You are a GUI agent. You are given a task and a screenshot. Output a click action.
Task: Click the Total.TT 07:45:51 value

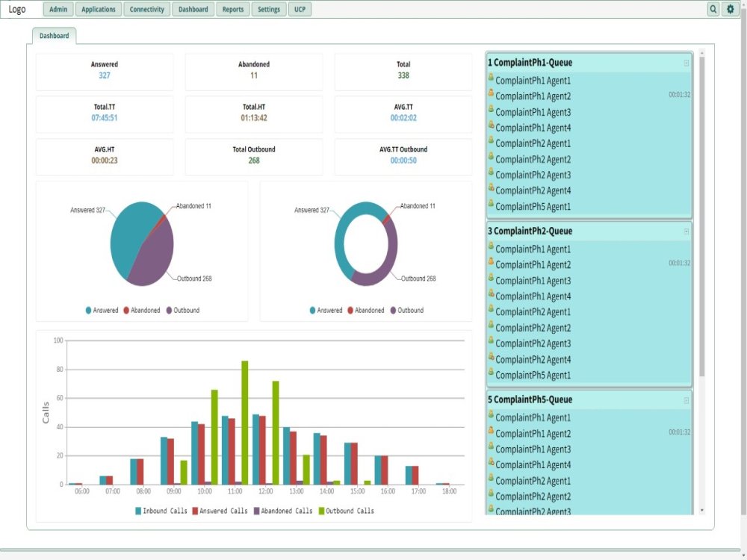(x=105, y=118)
